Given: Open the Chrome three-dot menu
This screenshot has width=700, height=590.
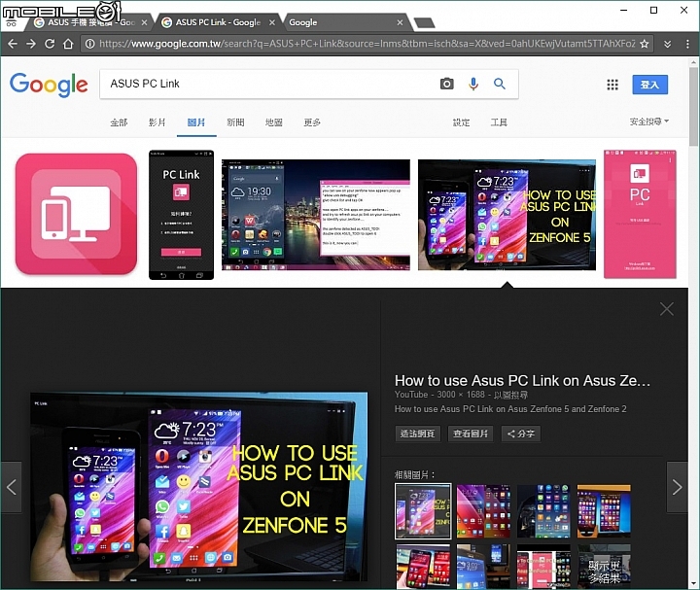Looking at the screenshot, I should pos(687,44).
